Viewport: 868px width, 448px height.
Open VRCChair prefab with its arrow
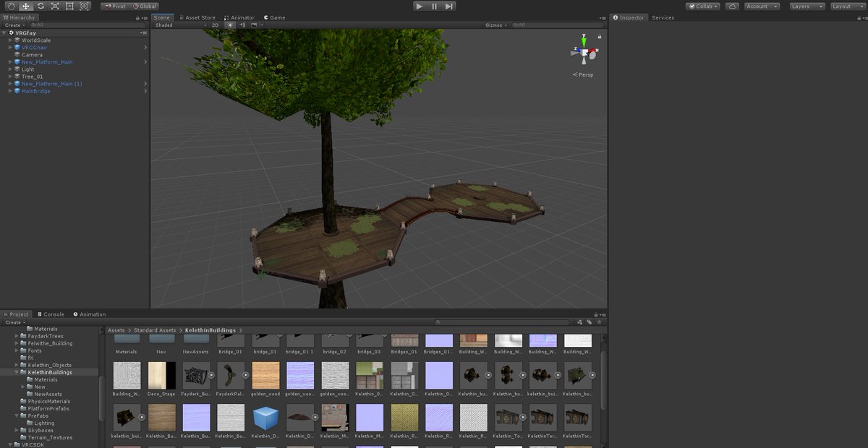145,48
